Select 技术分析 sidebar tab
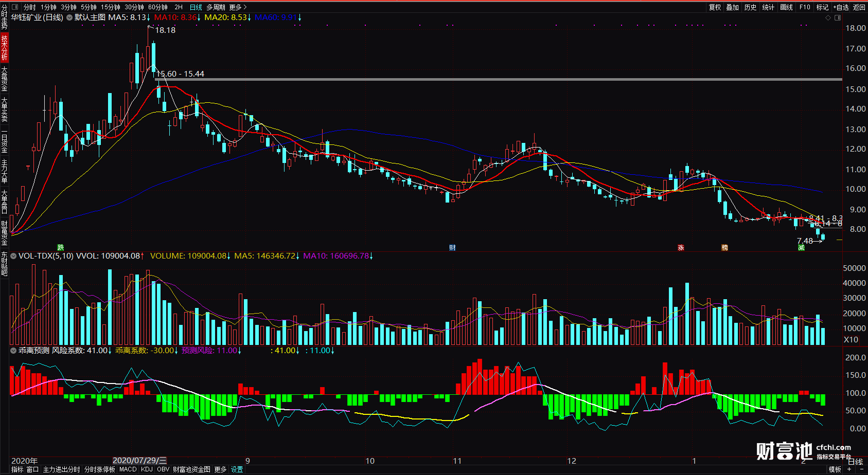Image resolution: width=868 pixels, height=475 pixels. (4, 48)
